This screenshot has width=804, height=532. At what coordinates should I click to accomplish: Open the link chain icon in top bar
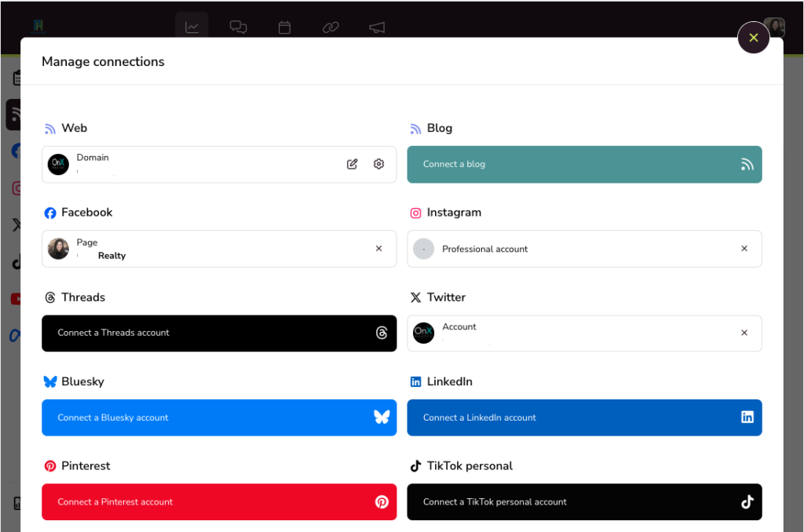pos(331,27)
